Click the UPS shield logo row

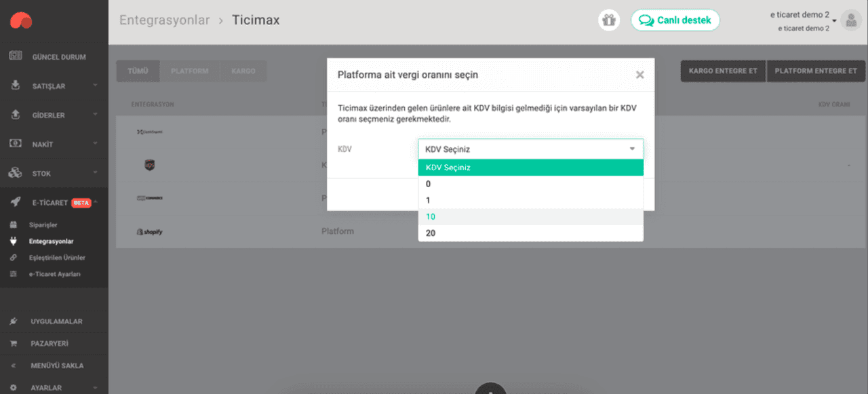click(150, 165)
